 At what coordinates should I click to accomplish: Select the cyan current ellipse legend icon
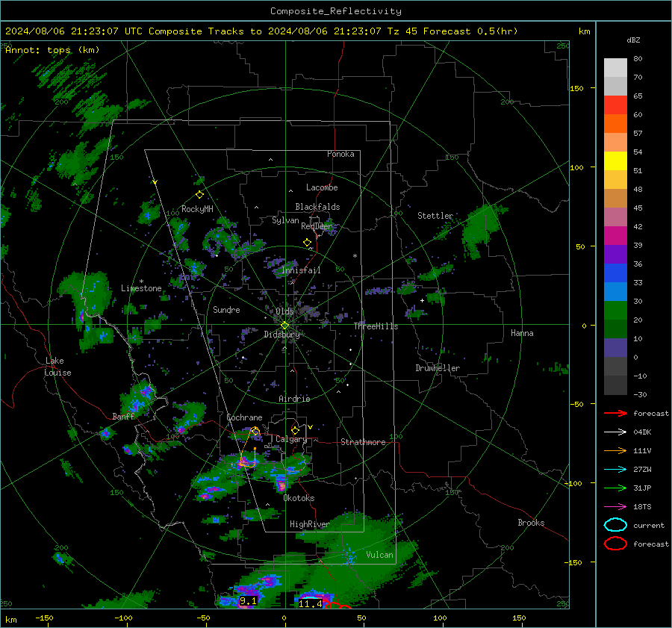(615, 525)
